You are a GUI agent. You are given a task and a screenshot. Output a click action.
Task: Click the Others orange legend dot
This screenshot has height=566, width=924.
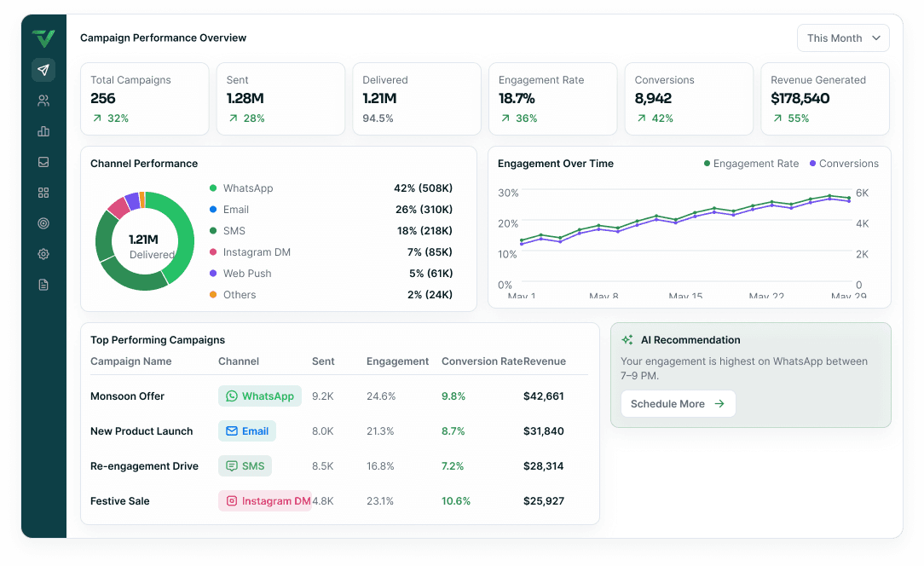(213, 295)
